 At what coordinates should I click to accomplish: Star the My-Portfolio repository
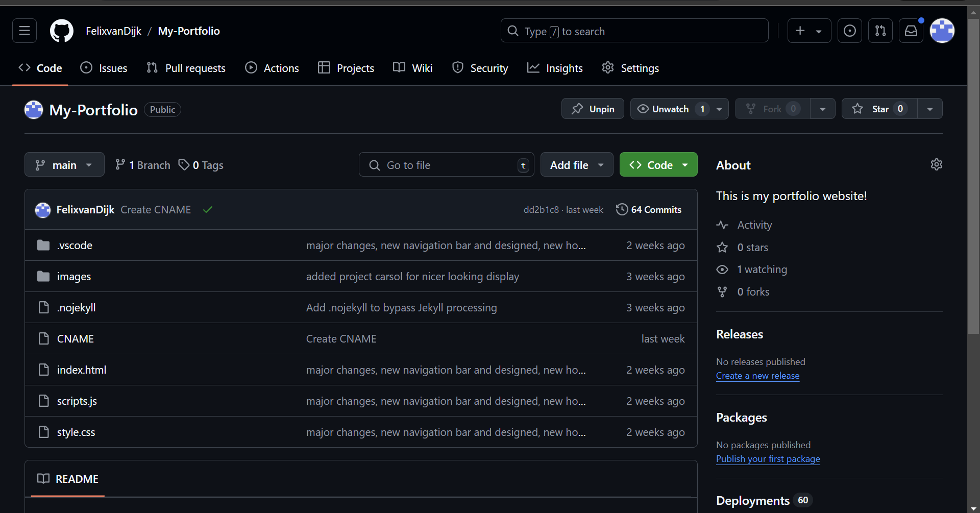879,109
